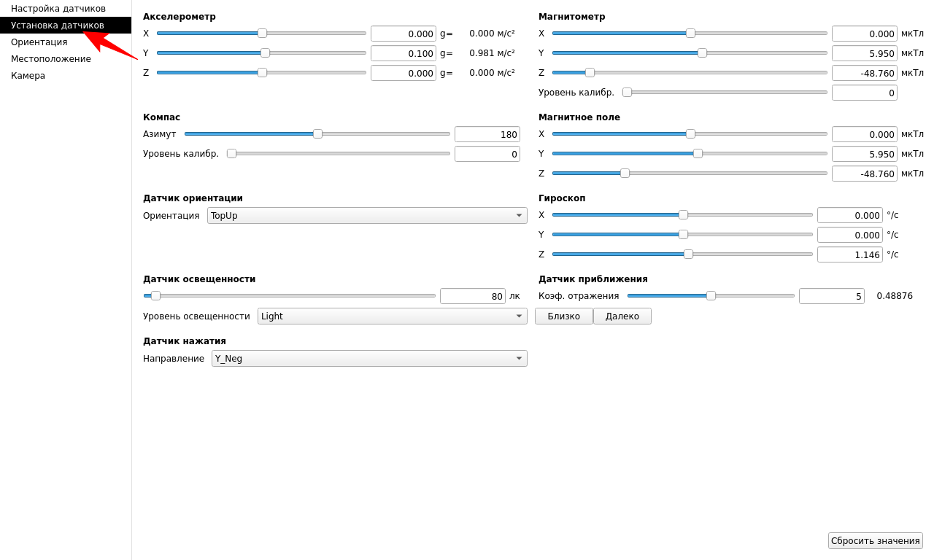
Task: Click the magnetometer Z slider handle
Action: pyautogui.click(x=590, y=73)
